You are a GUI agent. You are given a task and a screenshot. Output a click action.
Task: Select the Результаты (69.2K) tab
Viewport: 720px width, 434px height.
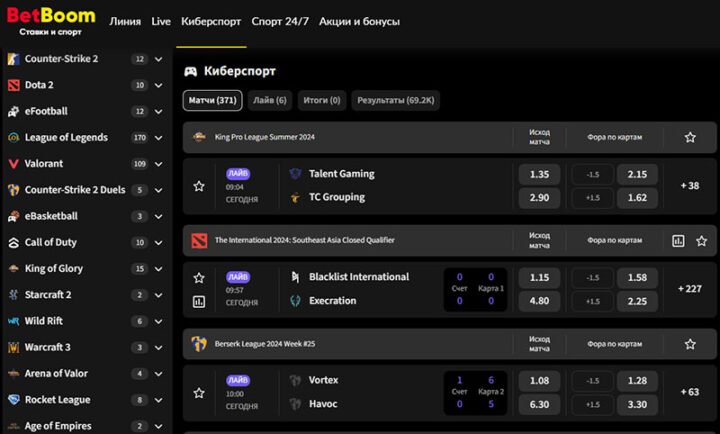(x=395, y=100)
